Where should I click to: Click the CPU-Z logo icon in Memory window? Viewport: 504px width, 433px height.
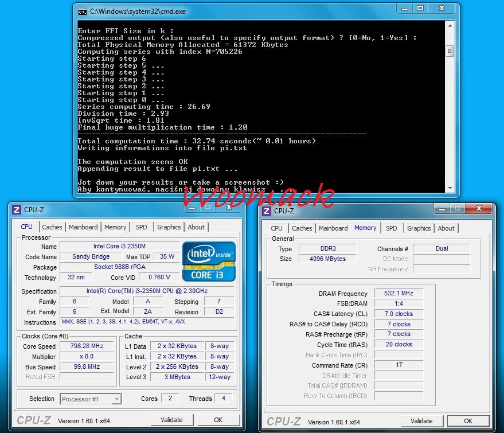point(267,211)
